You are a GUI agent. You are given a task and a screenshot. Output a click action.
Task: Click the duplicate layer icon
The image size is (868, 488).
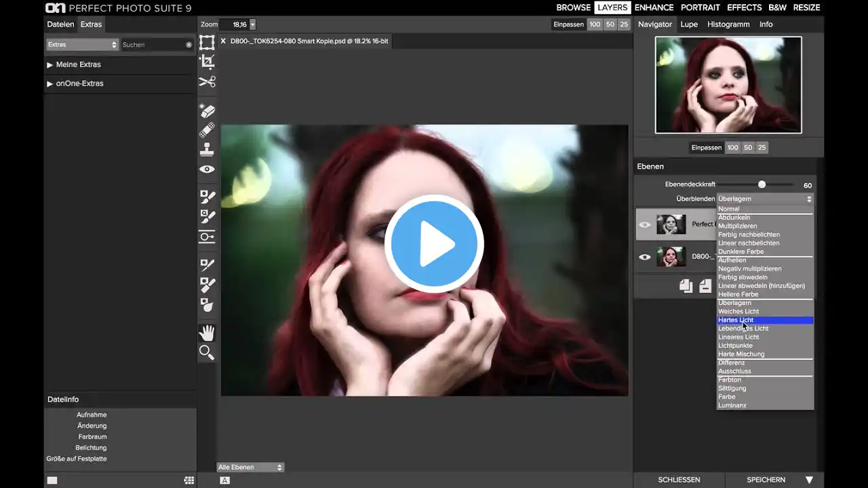pos(686,286)
